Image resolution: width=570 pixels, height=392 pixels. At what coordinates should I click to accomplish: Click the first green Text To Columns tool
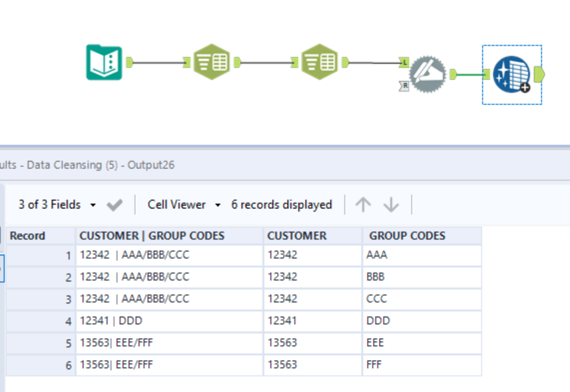click(x=211, y=63)
